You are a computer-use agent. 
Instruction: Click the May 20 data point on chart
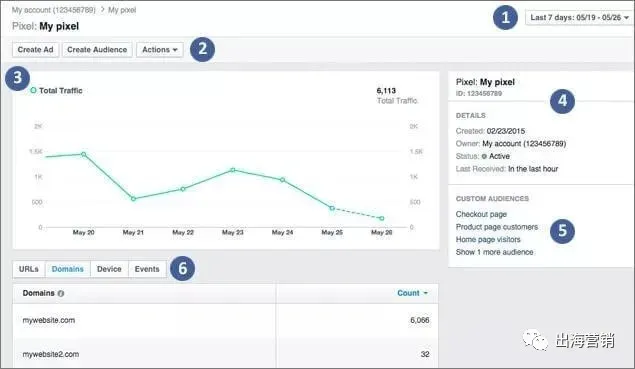[x=83, y=154]
